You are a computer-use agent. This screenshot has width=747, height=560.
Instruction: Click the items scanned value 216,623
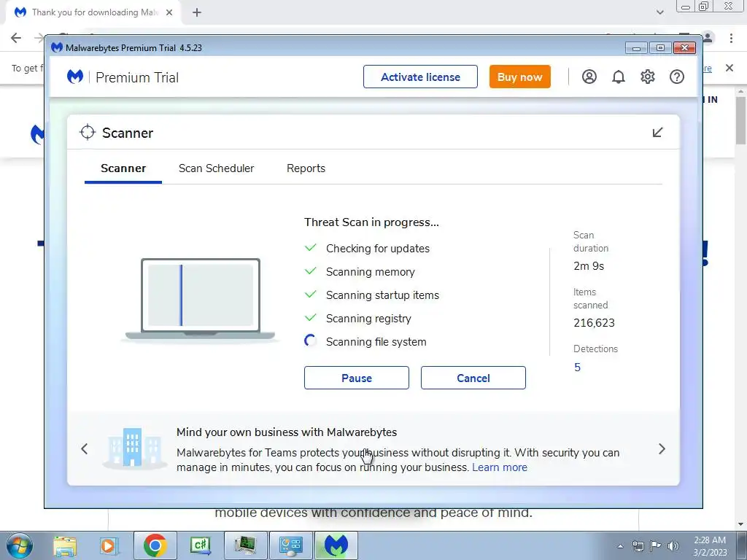point(594,322)
